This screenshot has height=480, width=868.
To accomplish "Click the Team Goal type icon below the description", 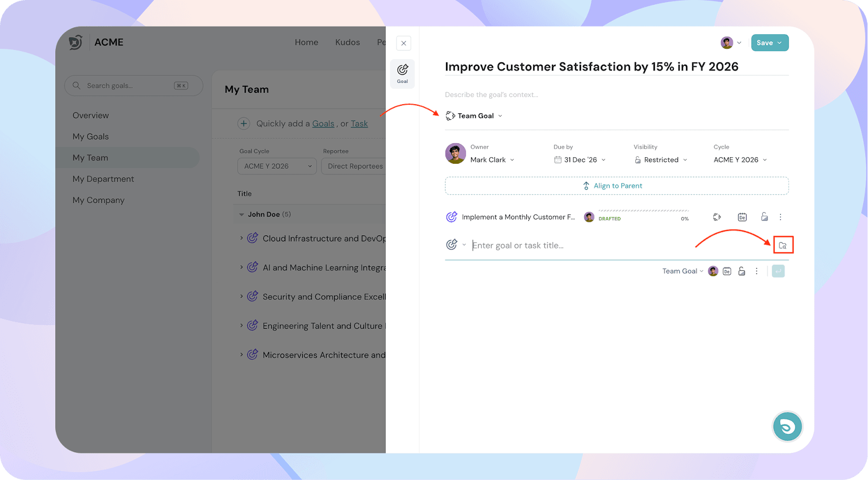I will point(450,116).
